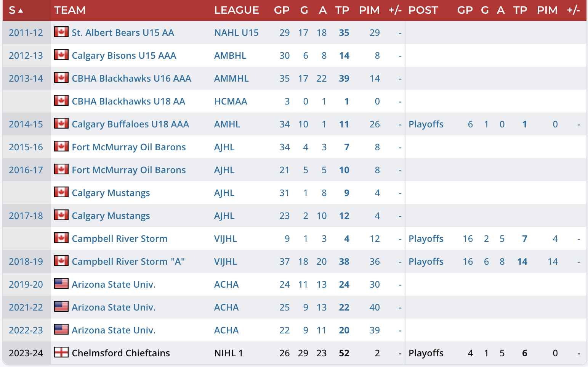Click the Canada flag beside St. Albert Bears
The width and height of the screenshot is (588, 367).
click(x=61, y=32)
